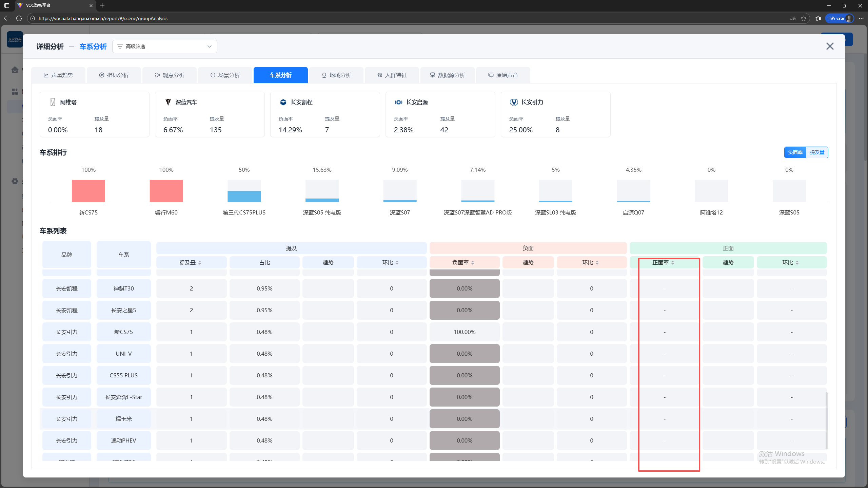Expand the 高级筛选 dropdown arrow
The height and width of the screenshot is (488, 868).
pos(209,46)
